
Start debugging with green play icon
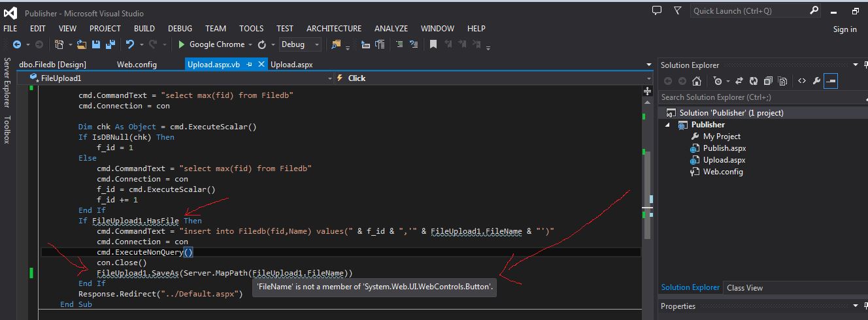pyautogui.click(x=182, y=44)
